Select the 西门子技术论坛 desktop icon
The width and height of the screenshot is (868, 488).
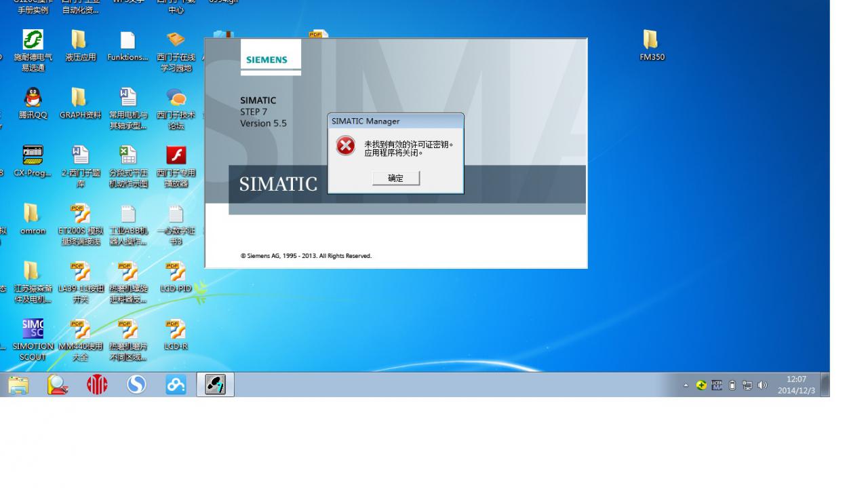176,109
